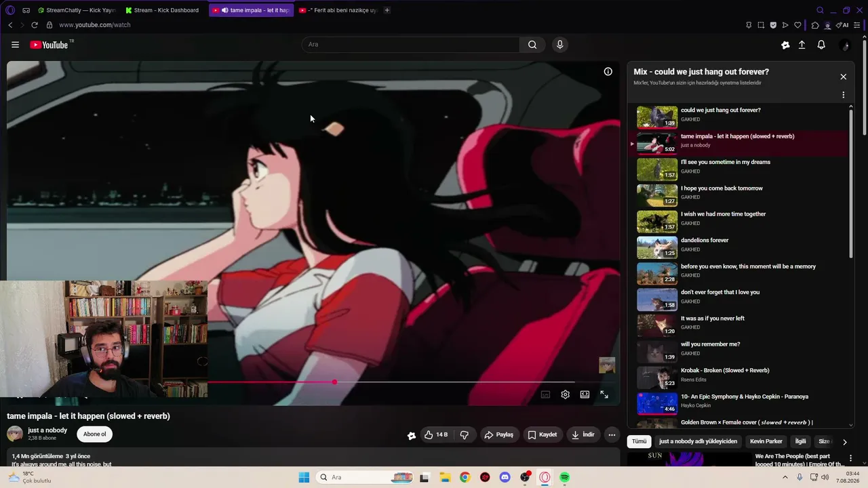Open the just a nobody channel link
Screen dimensions: 868x488
(x=47, y=430)
